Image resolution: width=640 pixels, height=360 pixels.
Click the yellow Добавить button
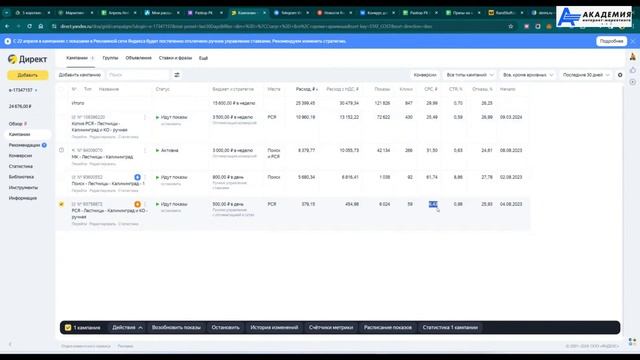pos(27,75)
